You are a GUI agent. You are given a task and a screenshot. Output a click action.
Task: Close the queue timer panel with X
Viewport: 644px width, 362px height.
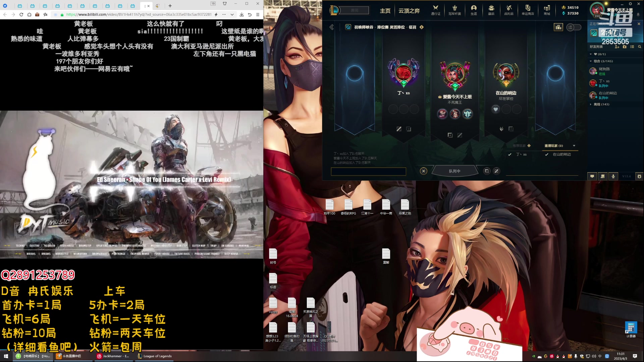click(639, 24)
